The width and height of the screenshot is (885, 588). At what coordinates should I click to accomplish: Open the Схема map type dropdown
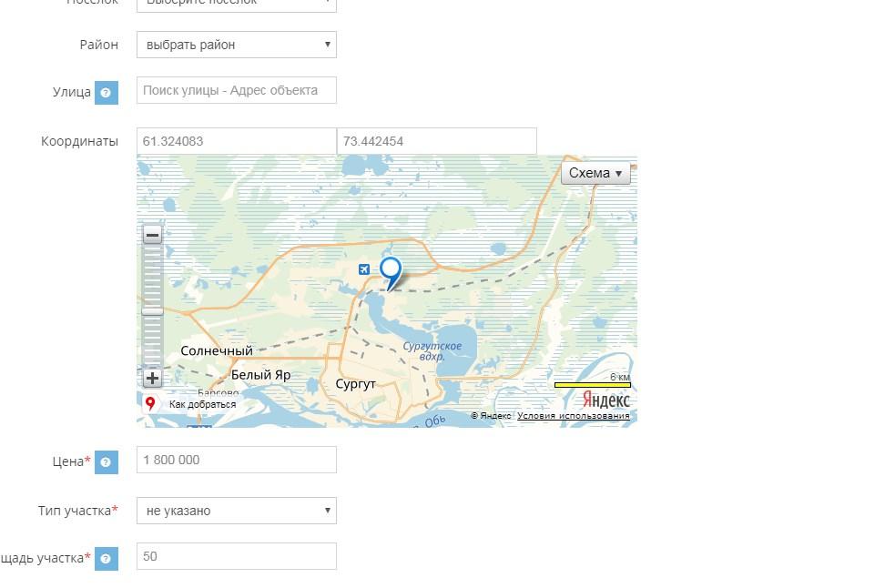[x=595, y=173]
